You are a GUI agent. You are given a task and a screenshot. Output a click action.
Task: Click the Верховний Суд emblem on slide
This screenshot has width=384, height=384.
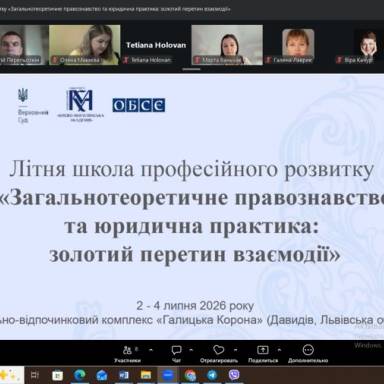coord(23,96)
